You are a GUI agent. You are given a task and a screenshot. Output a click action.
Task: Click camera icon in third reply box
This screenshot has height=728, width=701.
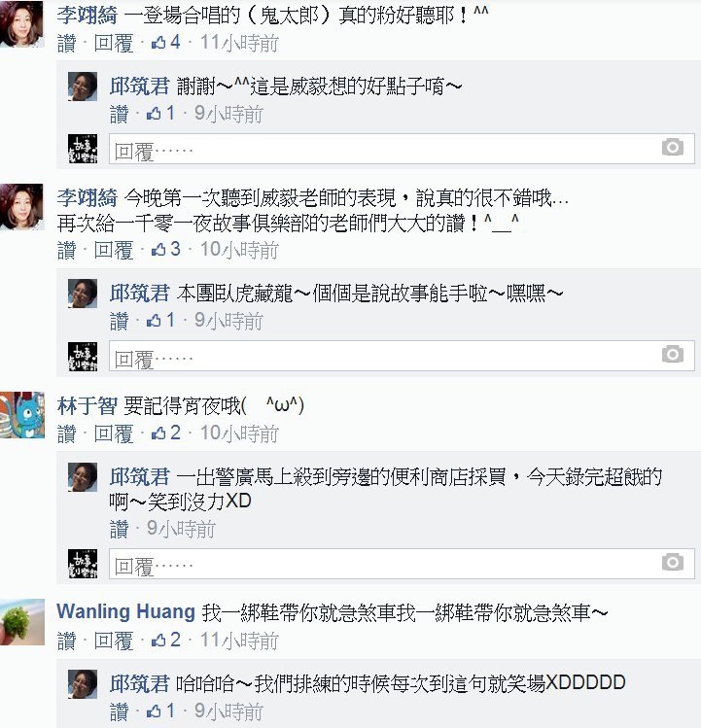click(672, 562)
